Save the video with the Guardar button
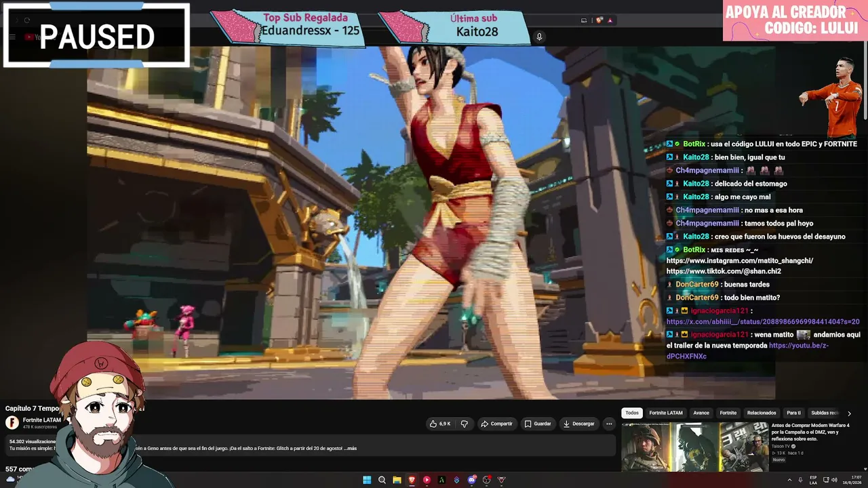Viewport: 868px width, 488px height. coord(538,424)
